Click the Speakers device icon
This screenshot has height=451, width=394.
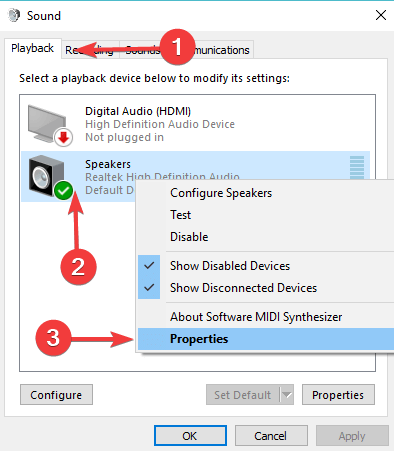[x=46, y=176]
